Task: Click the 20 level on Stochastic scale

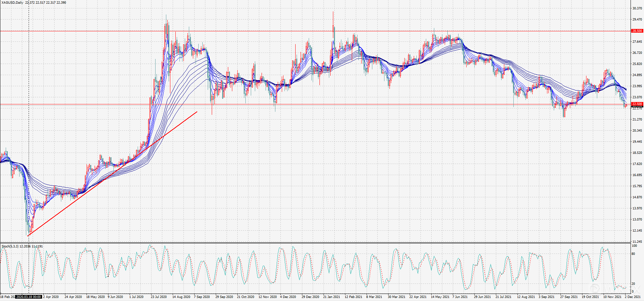Action: (x=633, y=284)
